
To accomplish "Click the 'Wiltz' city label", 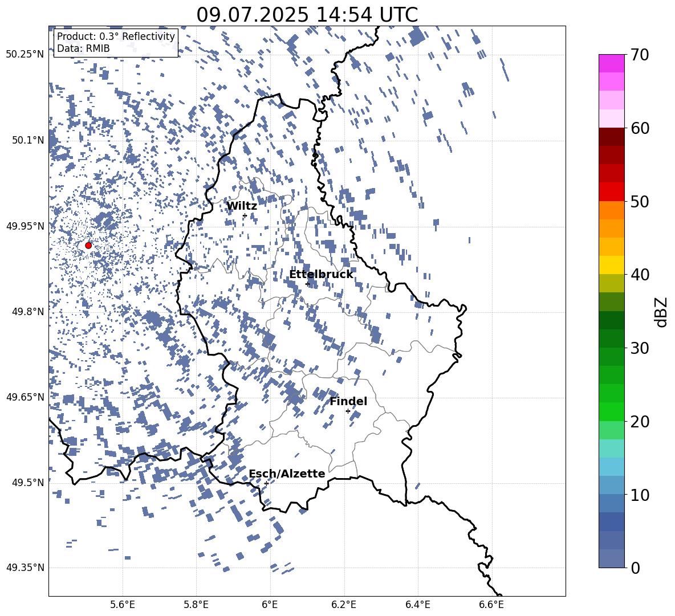I will 242,206.
